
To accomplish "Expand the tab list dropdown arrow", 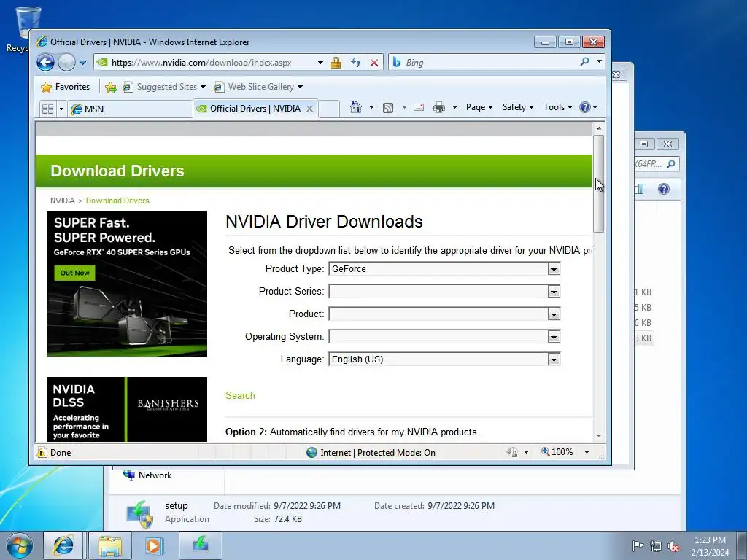I will (x=61, y=109).
